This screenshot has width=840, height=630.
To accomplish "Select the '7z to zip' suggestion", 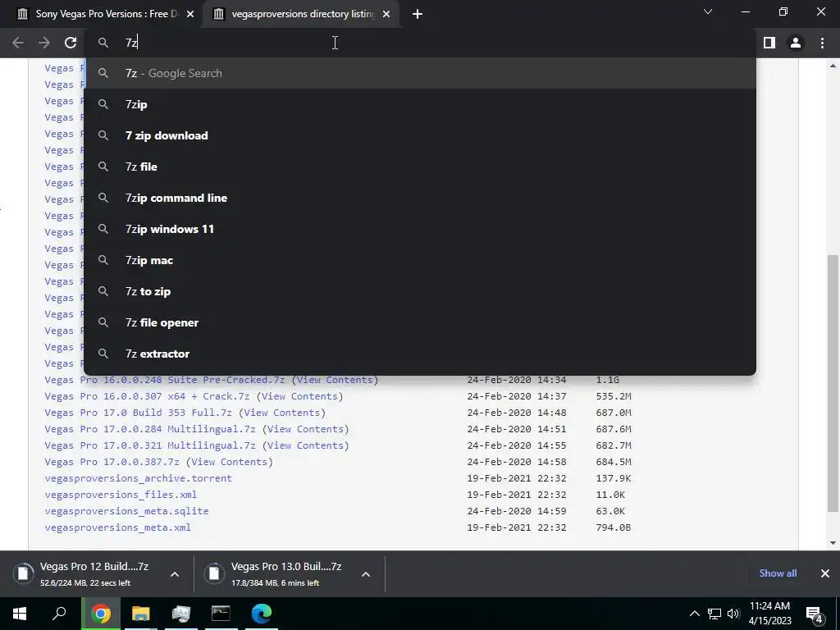I will [419, 291].
